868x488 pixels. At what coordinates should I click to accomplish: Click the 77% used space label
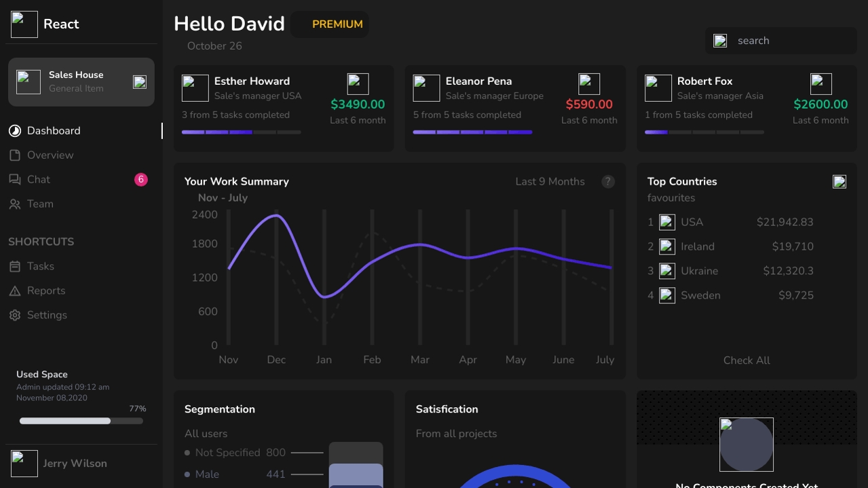(x=138, y=409)
